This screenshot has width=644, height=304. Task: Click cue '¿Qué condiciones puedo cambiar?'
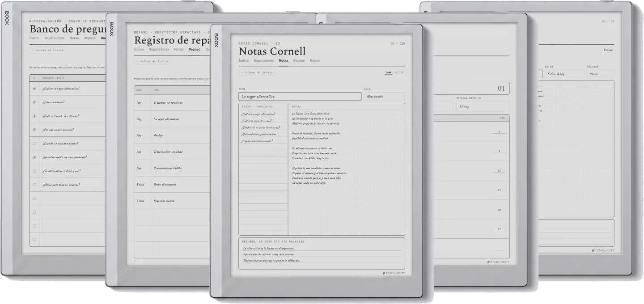[x=260, y=134]
